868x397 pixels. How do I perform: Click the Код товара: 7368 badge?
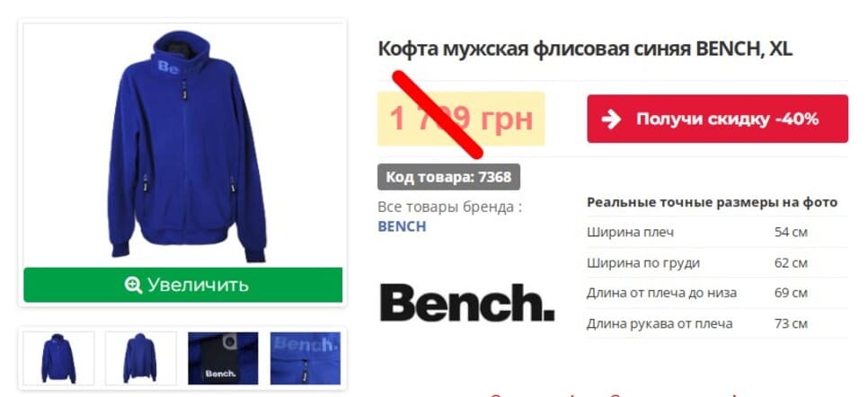pos(449,177)
